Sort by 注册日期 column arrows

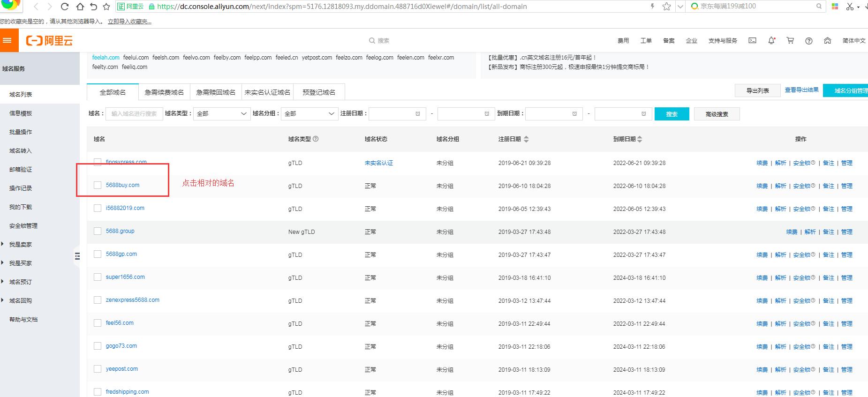click(526, 139)
